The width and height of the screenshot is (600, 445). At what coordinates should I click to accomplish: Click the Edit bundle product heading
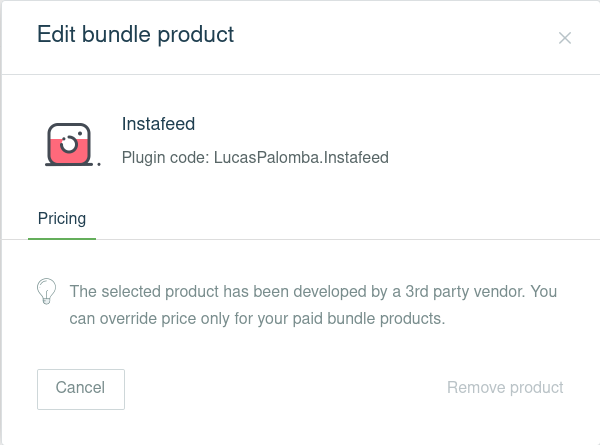tap(135, 34)
